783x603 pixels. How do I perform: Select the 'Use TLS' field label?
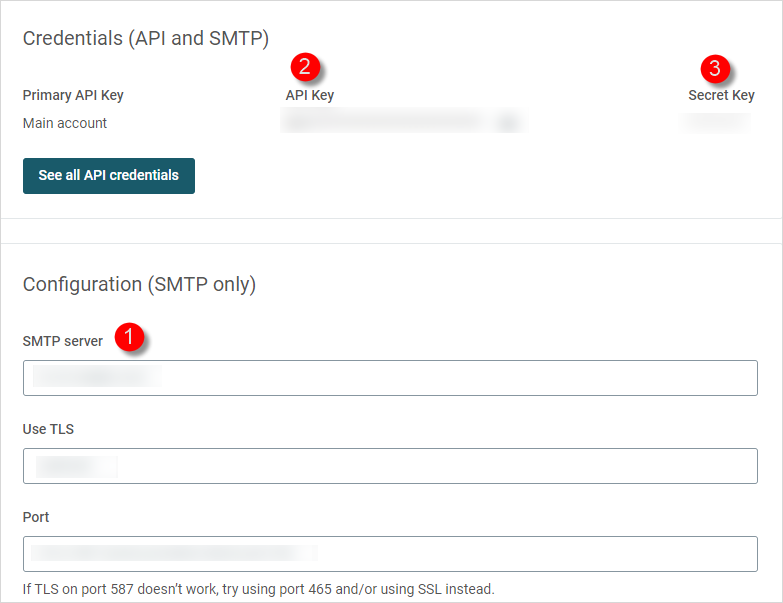pyautogui.click(x=48, y=429)
